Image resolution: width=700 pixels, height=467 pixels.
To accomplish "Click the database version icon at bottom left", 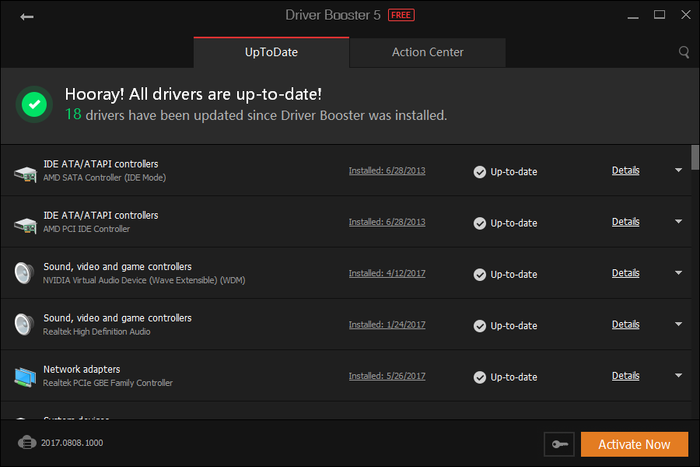I will click(x=27, y=442).
